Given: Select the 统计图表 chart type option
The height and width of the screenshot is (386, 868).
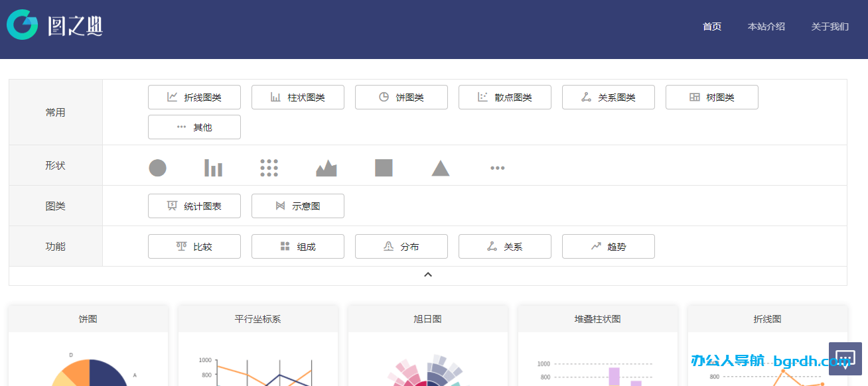Looking at the screenshot, I should coord(194,206).
